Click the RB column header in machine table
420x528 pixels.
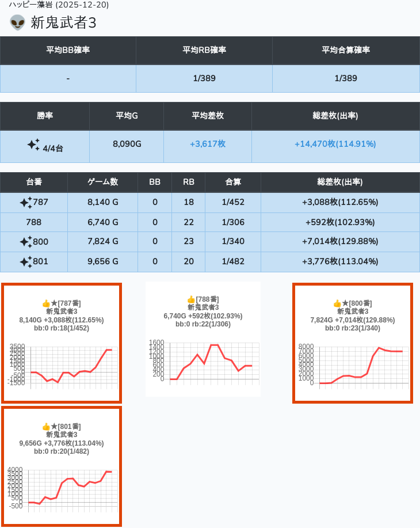point(189,182)
